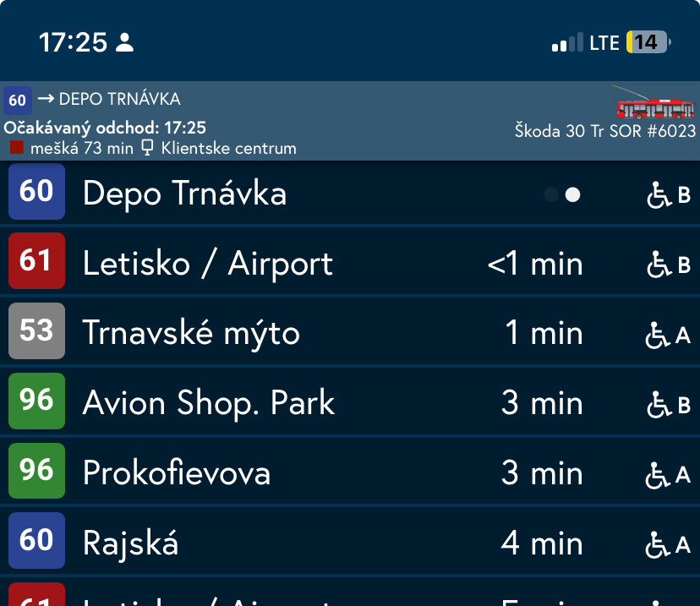The height and width of the screenshot is (606, 700).
Task: Tap the Očakávaný odchod: 17:25 text
Action: pos(105,128)
